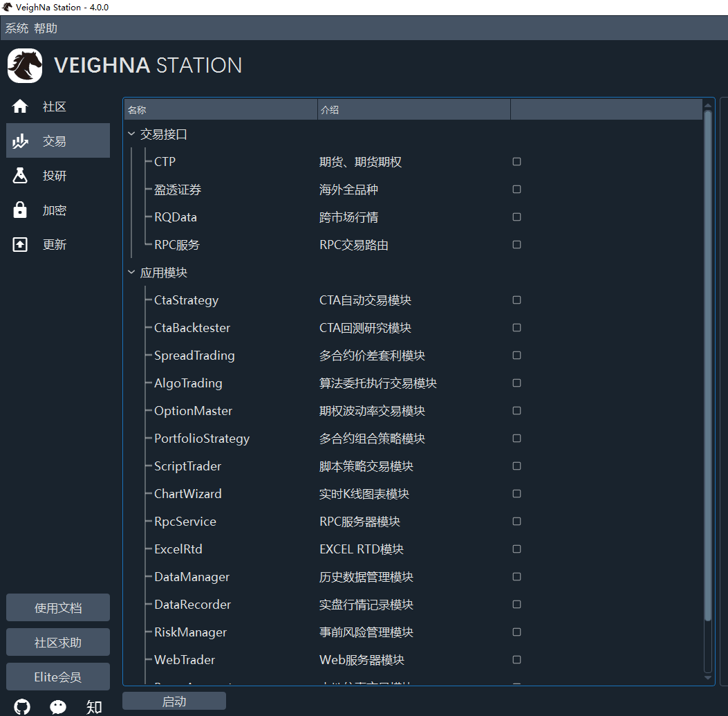The image size is (728, 716).
Task: Toggle the AlgoTrading checkbox
Action: tap(516, 383)
